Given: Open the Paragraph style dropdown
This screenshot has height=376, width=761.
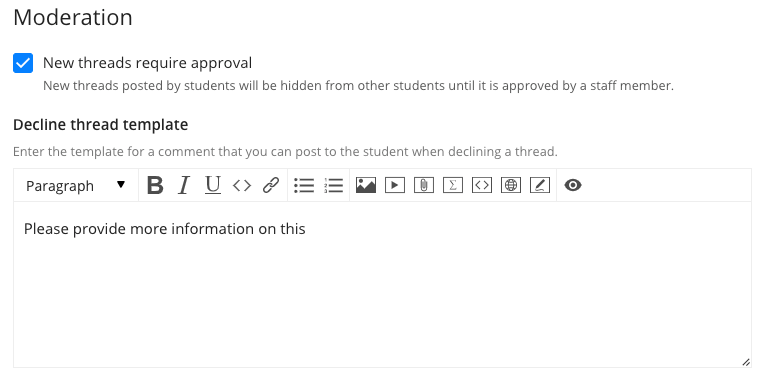Looking at the screenshot, I should click(x=76, y=185).
